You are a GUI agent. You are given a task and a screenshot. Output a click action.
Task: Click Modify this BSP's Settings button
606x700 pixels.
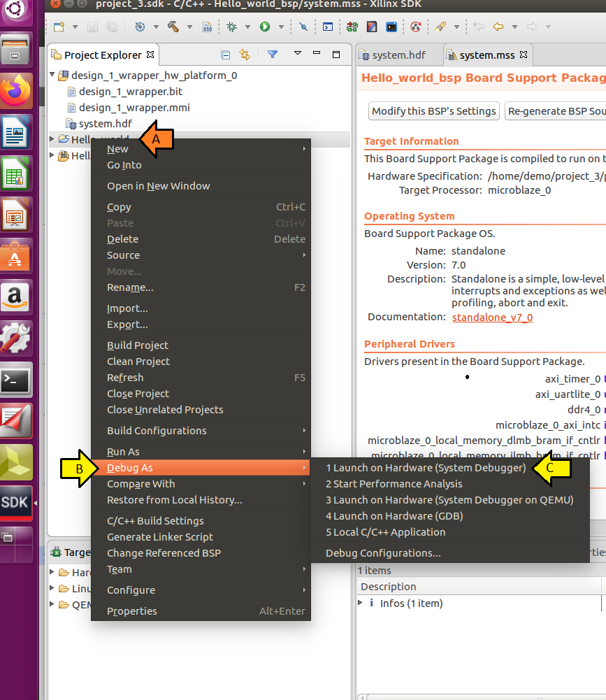coord(433,111)
